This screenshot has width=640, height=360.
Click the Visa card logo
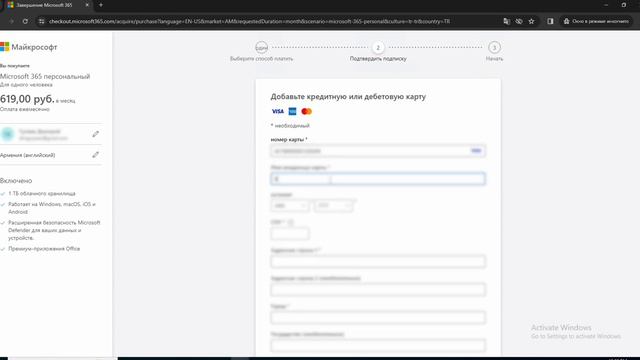click(278, 111)
